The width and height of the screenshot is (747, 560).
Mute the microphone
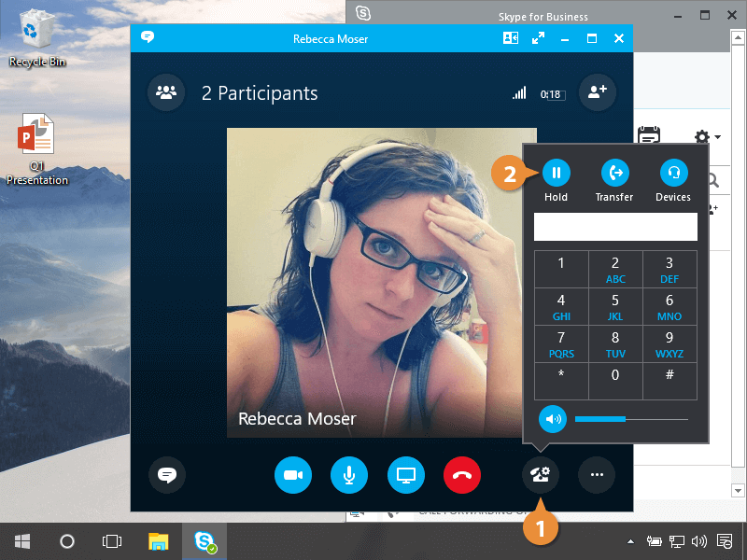click(x=349, y=475)
